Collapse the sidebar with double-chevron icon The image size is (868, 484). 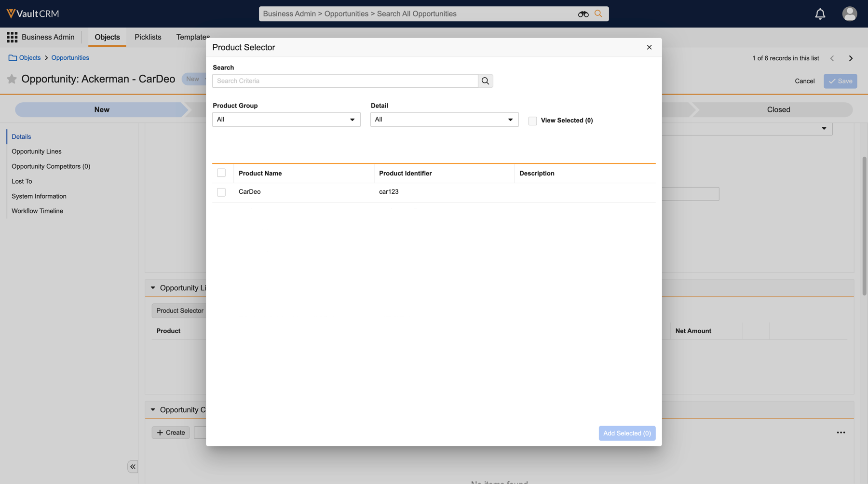[x=133, y=467]
